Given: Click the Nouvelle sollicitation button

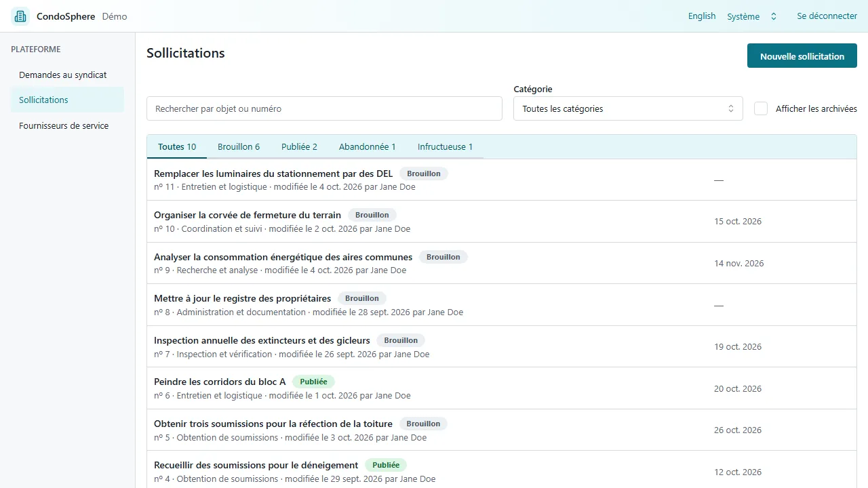Looking at the screenshot, I should click(x=802, y=56).
